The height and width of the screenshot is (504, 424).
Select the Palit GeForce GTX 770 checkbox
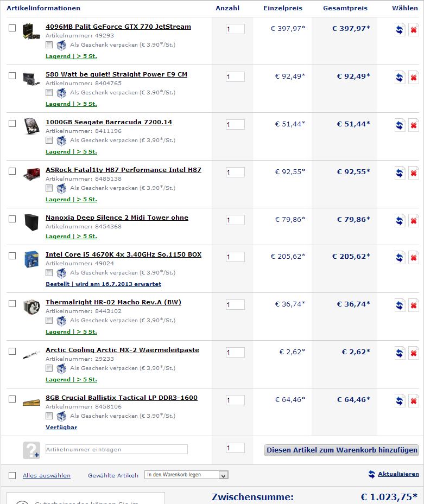click(x=12, y=28)
